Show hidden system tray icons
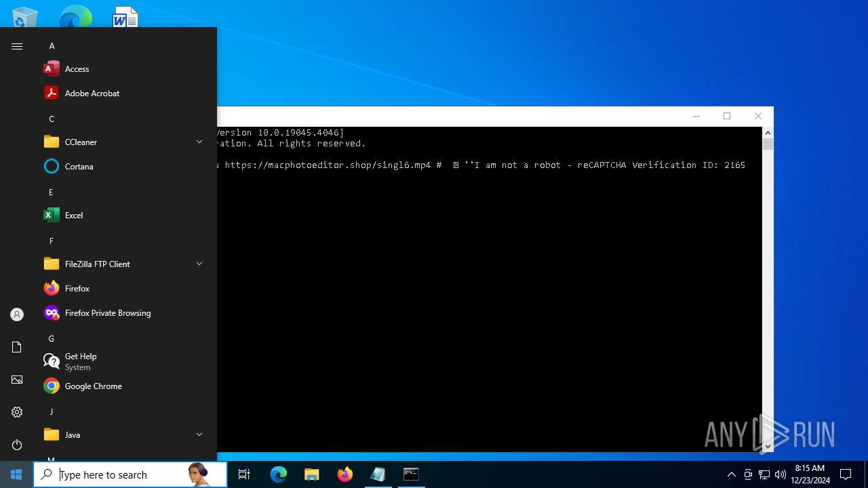The image size is (868, 488). pos(731,474)
